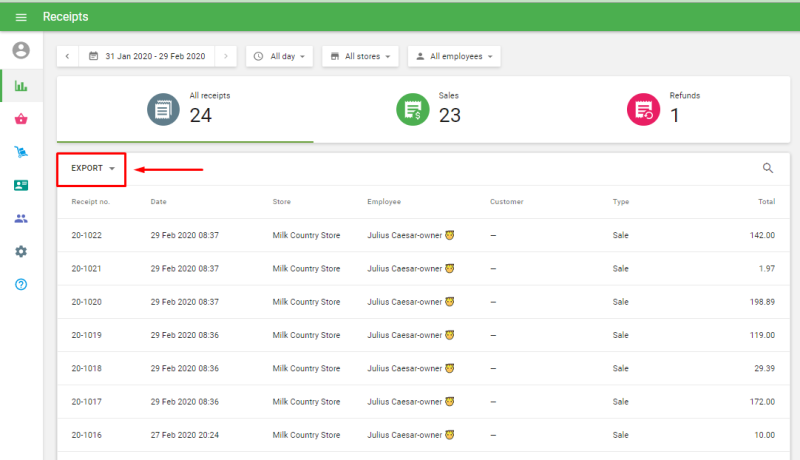800x460 pixels.
Task: Go to next date period arrow
Action: pos(228,56)
